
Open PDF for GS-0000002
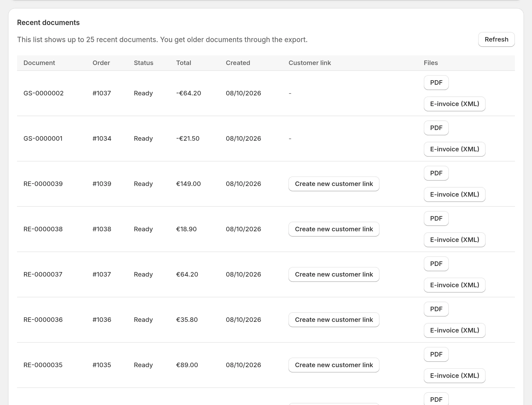(x=436, y=83)
